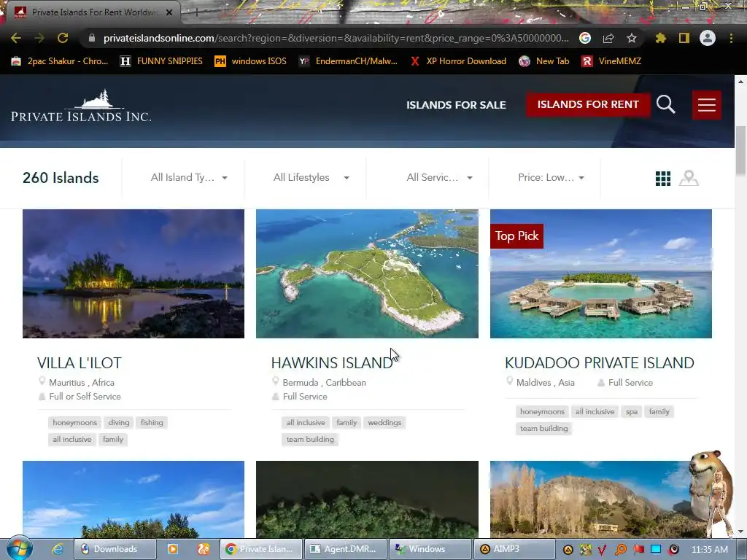747x560 pixels.
Task: Open the media player taskbar icon
Action: 172,549
